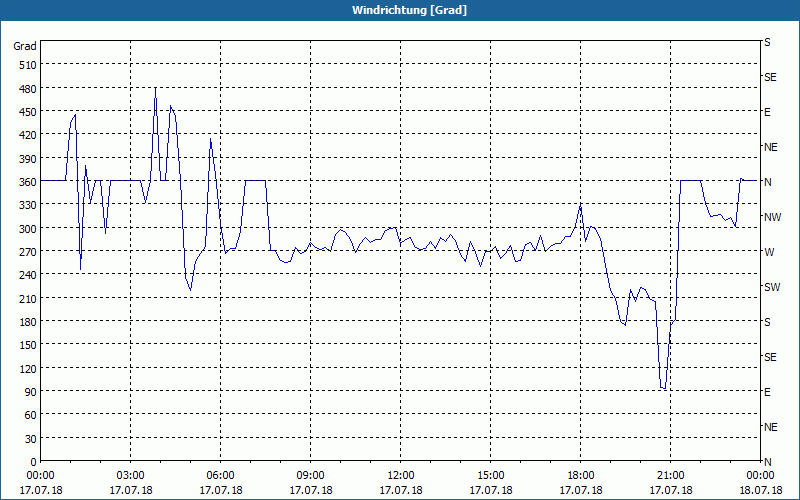Choose the S compass label level with 180
This screenshot has height=500, width=800.
(x=767, y=322)
